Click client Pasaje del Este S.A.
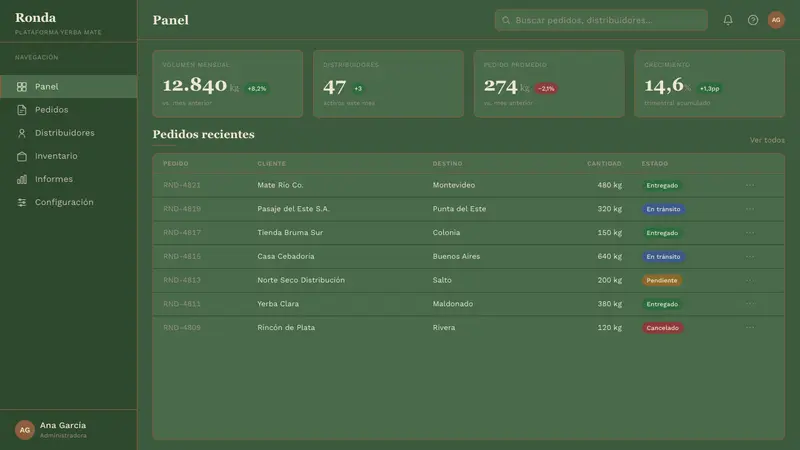Screen dimensions: 800x450 coord(293,209)
